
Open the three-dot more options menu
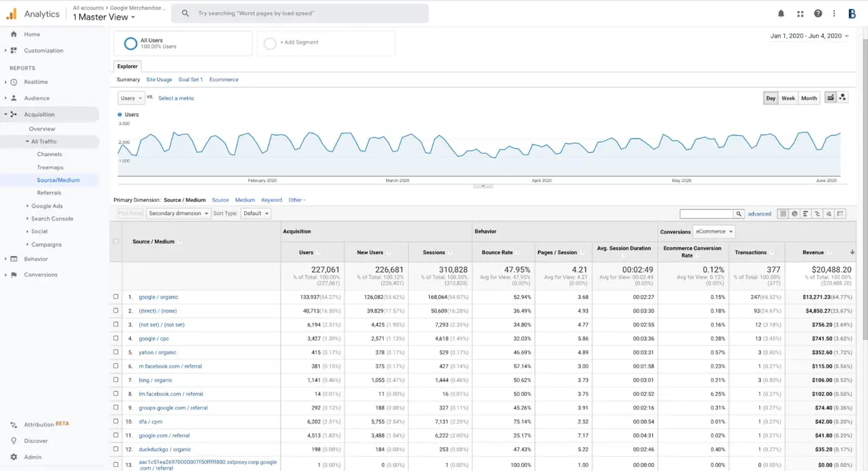[834, 14]
